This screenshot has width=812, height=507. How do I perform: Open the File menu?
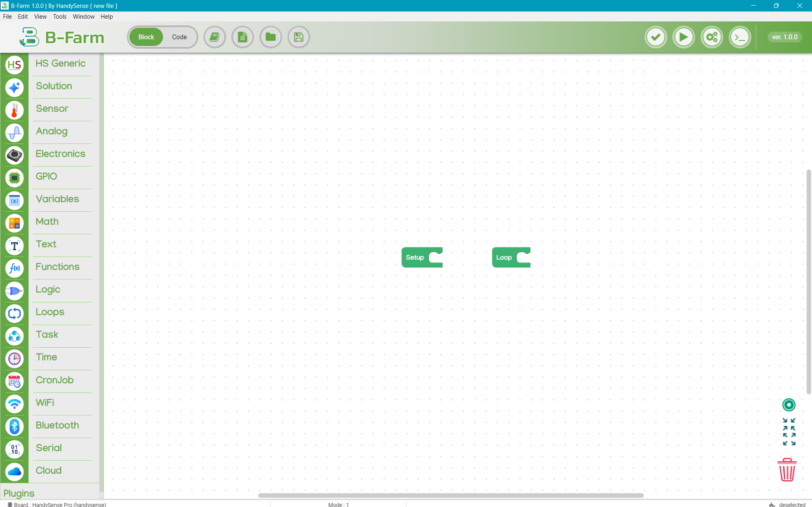pyautogui.click(x=7, y=17)
